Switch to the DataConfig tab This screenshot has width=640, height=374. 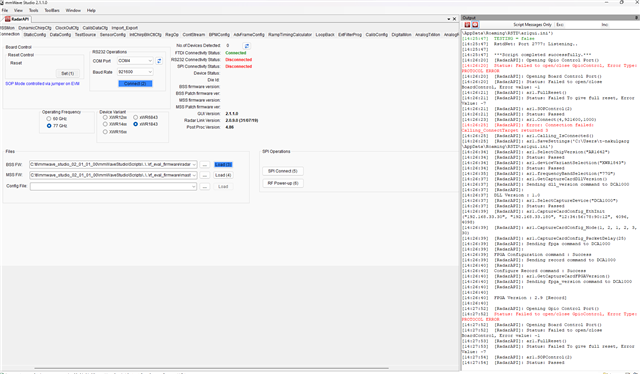point(60,35)
